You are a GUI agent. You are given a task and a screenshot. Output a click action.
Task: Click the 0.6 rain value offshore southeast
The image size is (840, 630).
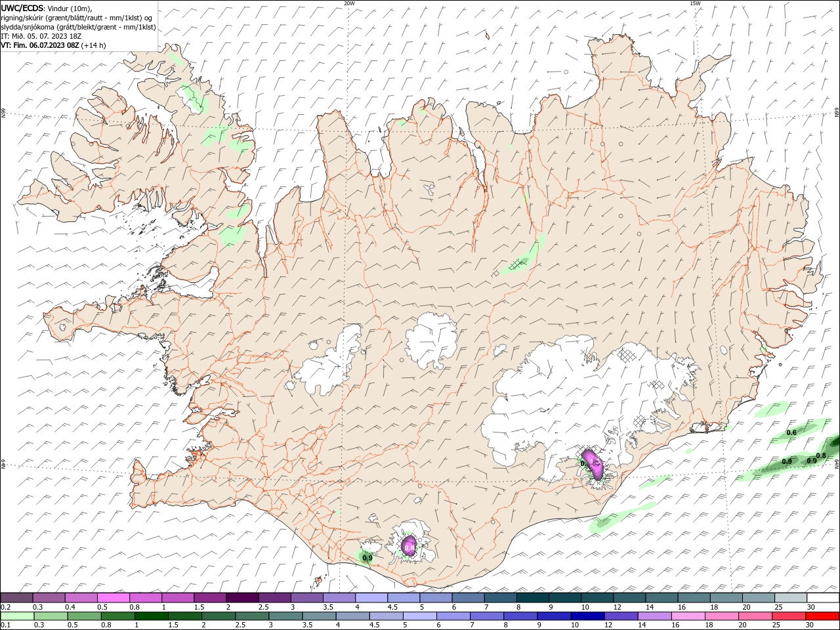pos(791,432)
